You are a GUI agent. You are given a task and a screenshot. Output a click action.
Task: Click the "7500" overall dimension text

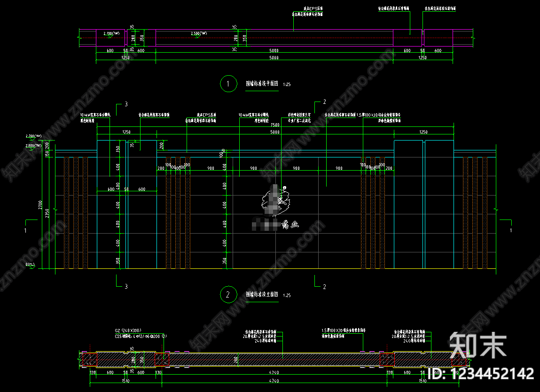(x=275, y=125)
